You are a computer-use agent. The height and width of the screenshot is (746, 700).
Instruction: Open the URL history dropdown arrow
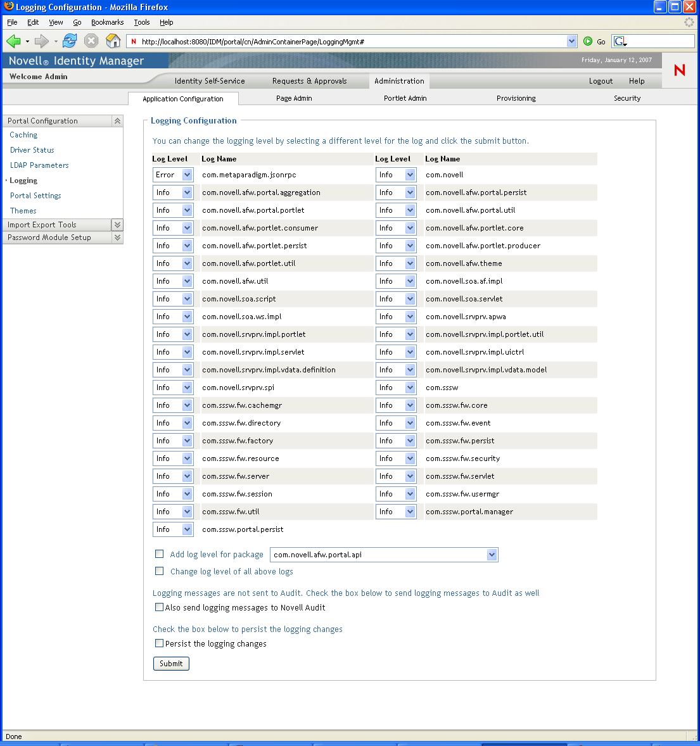[x=571, y=41]
